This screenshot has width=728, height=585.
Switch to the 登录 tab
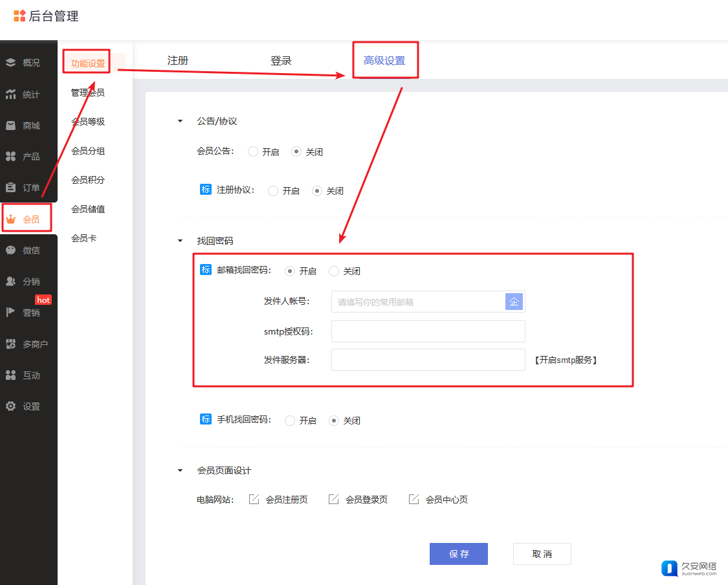point(281,61)
